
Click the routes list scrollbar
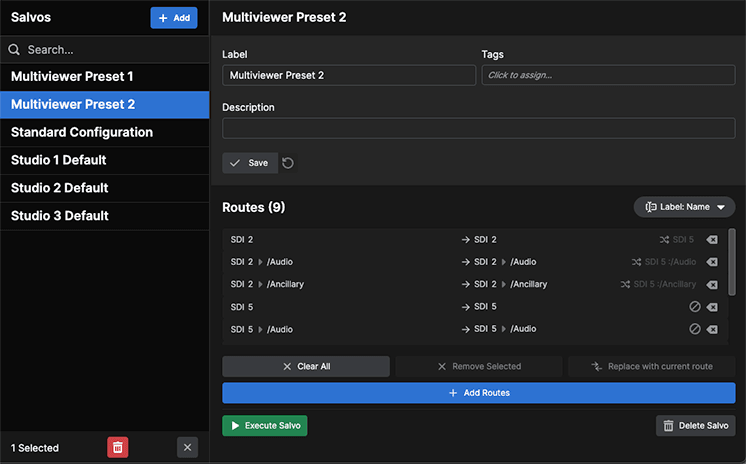click(732, 262)
